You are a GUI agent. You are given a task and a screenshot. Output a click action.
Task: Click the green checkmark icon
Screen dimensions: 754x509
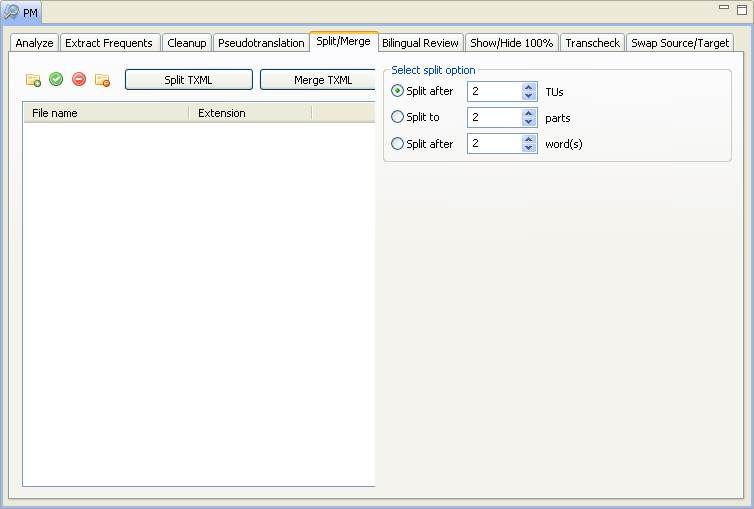pyautogui.click(x=56, y=79)
